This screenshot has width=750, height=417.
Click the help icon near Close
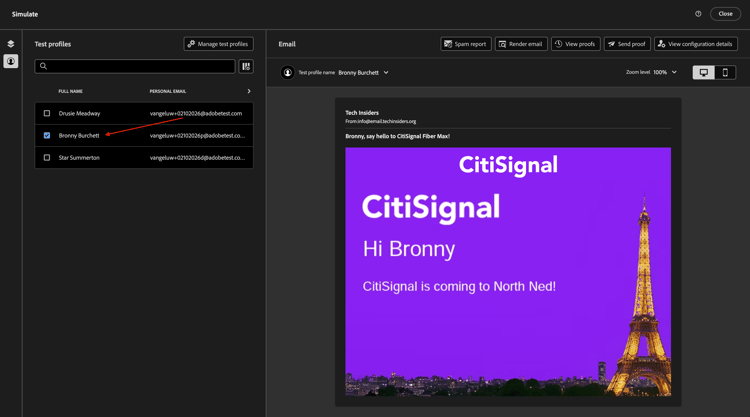point(698,14)
